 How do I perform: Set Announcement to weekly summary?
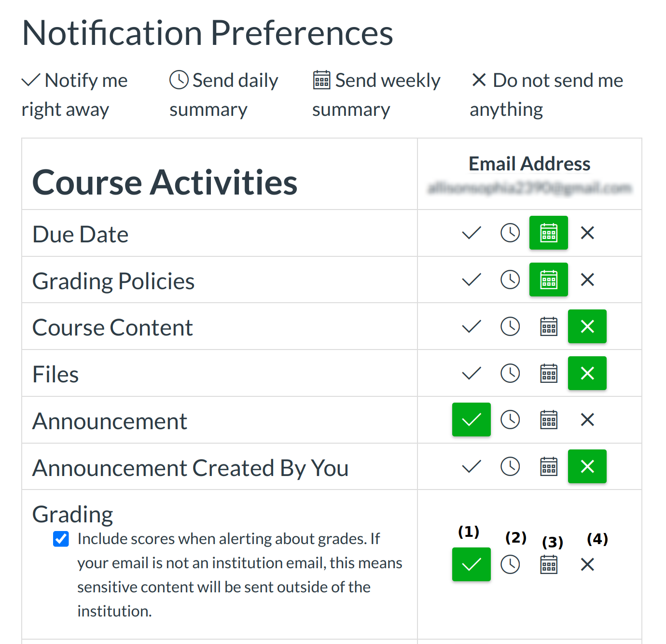549,420
